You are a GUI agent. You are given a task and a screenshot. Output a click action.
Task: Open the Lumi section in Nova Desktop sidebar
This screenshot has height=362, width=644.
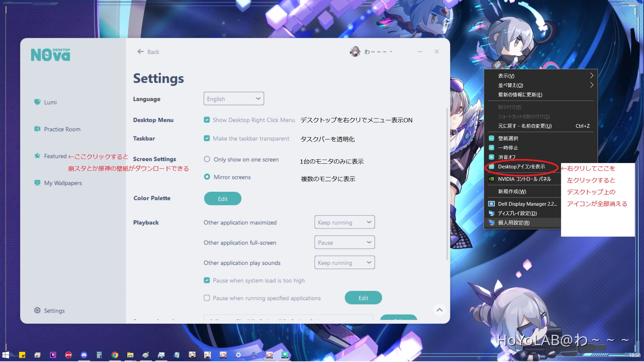point(50,102)
